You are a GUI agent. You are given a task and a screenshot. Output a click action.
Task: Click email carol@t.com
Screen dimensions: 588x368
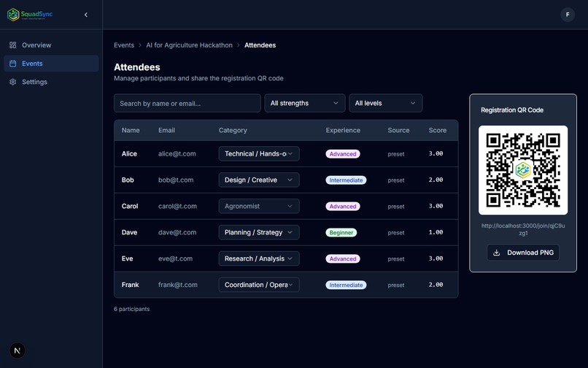[177, 206]
